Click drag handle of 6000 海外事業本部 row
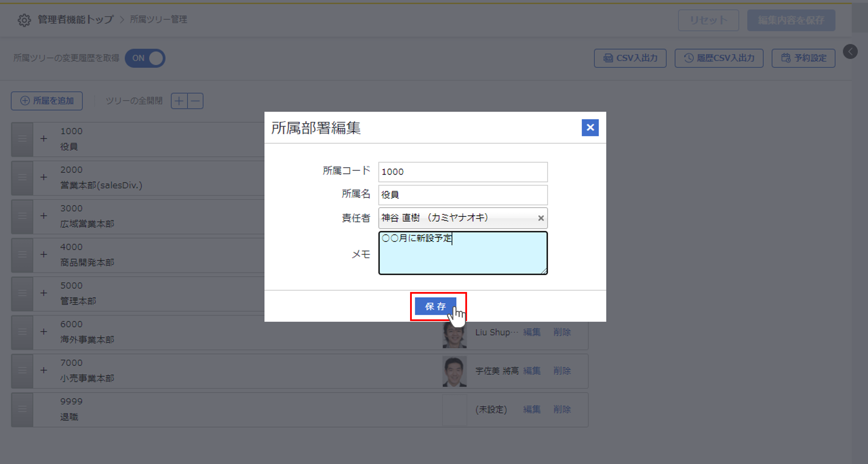Image resolution: width=868 pixels, height=464 pixels. pos(22,332)
